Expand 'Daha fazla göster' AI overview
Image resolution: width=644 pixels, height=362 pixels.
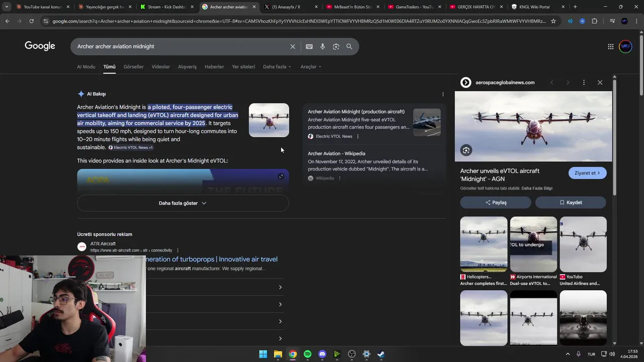click(183, 203)
